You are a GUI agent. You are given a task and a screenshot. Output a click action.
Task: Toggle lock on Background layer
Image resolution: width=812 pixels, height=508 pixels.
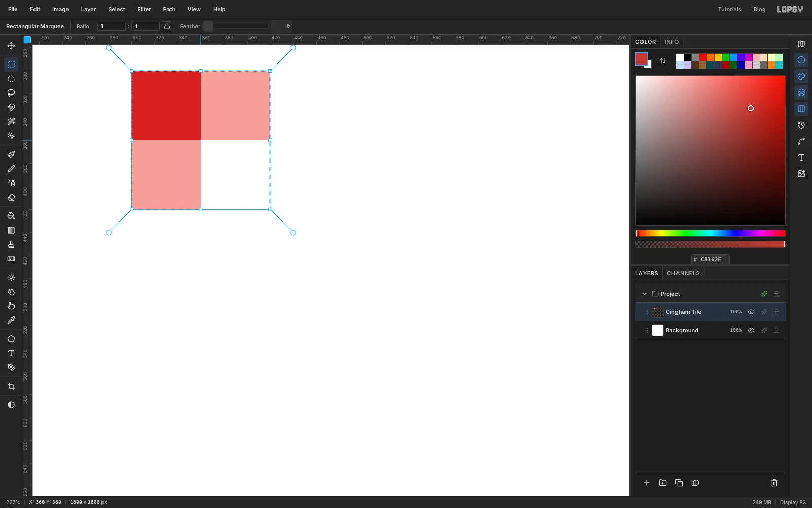(776, 330)
